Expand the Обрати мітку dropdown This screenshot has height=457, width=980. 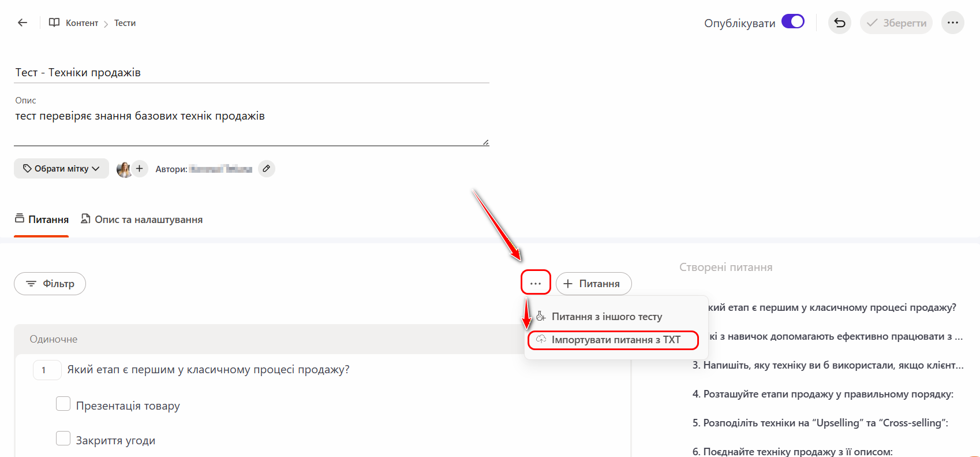click(x=61, y=169)
